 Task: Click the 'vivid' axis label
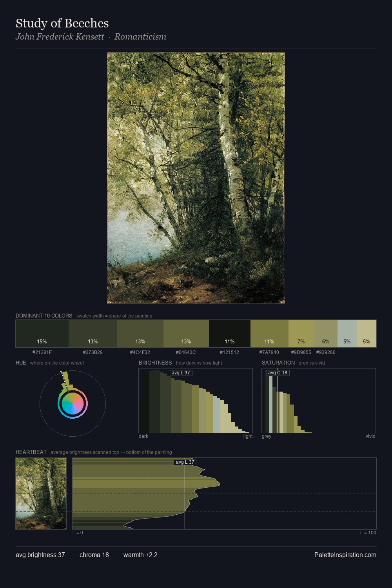pyautogui.click(x=370, y=436)
